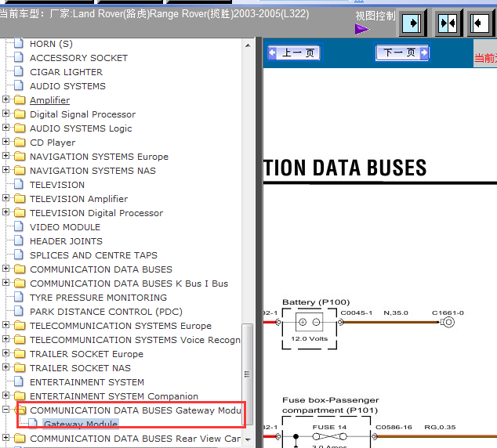Open the CIGAR LIGHTER document icon
497x448 pixels.
(19, 71)
